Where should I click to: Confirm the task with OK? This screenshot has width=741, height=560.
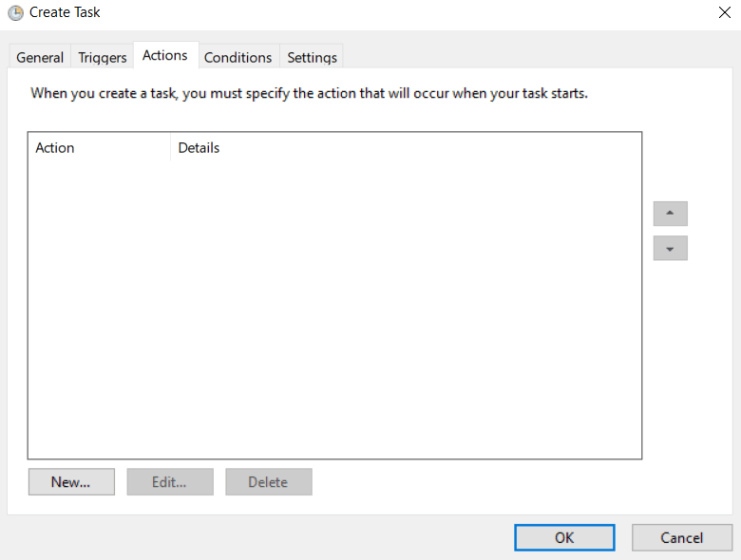tap(564, 537)
